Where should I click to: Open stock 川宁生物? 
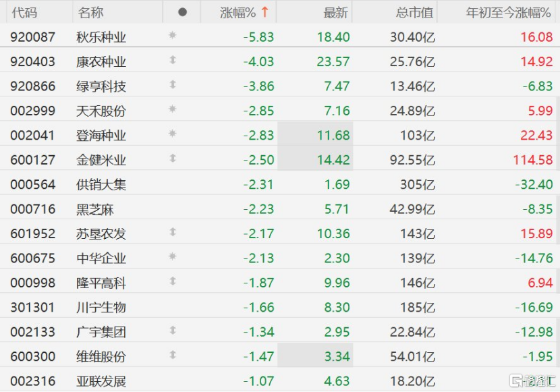click(101, 308)
